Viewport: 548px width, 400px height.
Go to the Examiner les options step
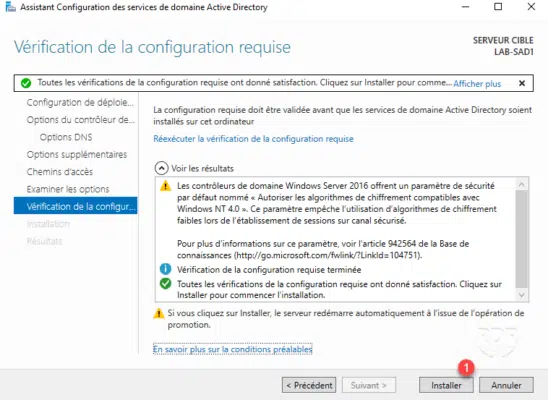pyautogui.click(x=68, y=189)
